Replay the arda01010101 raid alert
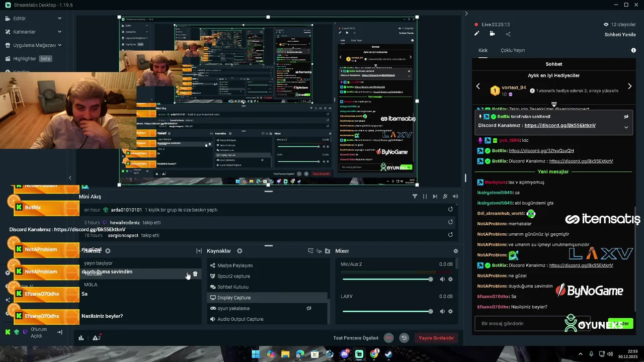The image size is (644, 362). click(450, 209)
